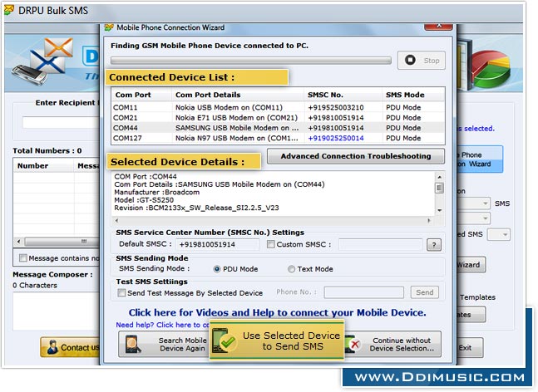The width and height of the screenshot is (538, 392).
Task: Select Text Mode radio button
Action: coord(291,269)
